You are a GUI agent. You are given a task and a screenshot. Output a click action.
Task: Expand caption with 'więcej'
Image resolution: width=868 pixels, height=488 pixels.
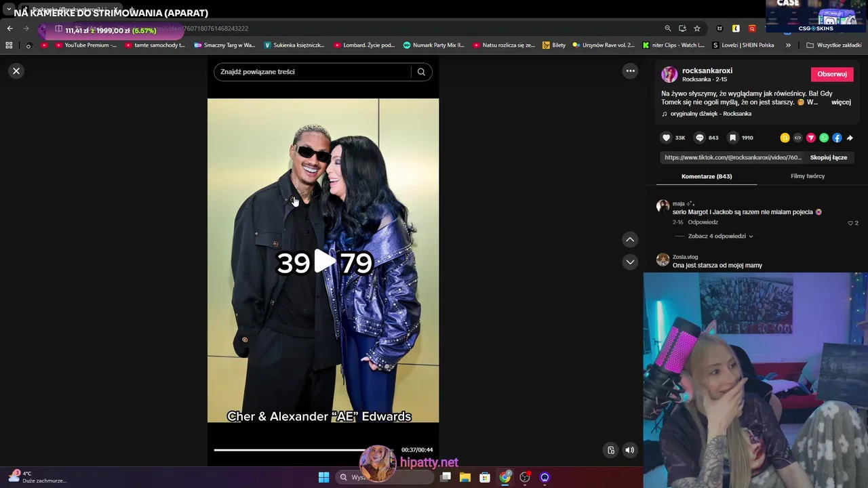[841, 102]
